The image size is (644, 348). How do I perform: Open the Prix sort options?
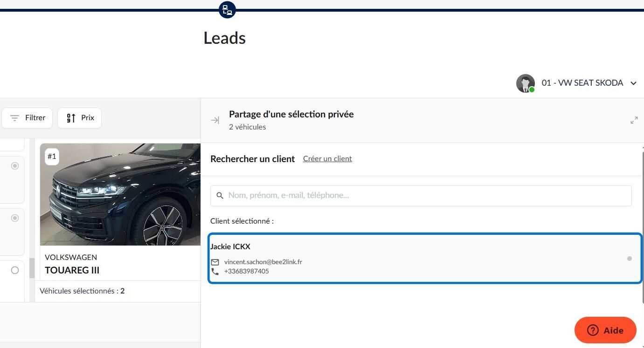[79, 118]
